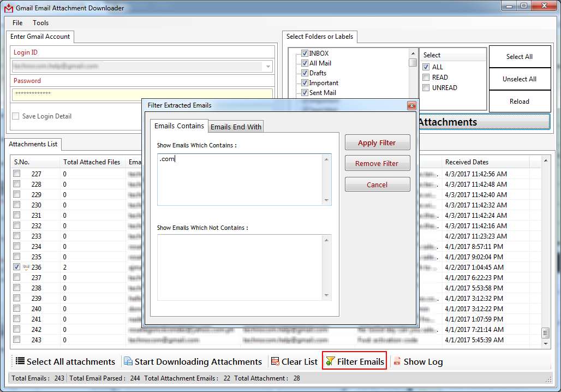The width and height of the screenshot is (561, 392).
Task: Click the S.No. column header
Action: pyautogui.click(x=35, y=162)
